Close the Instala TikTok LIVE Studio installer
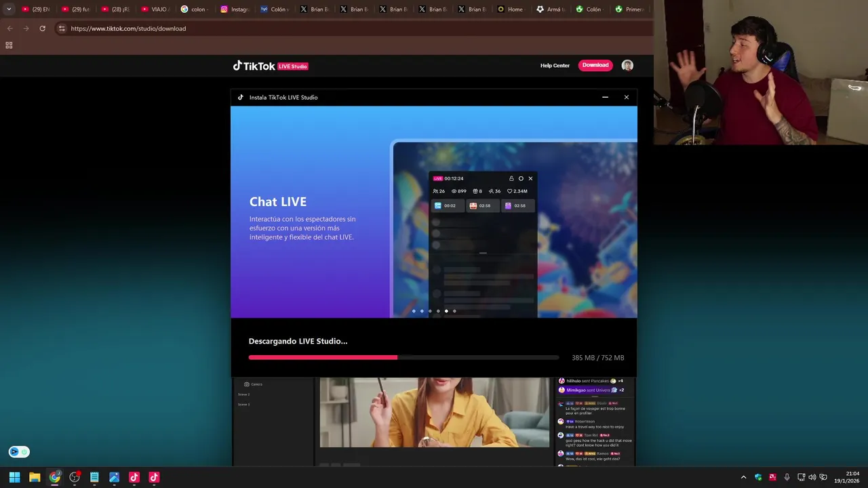868x488 pixels. pos(627,97)
